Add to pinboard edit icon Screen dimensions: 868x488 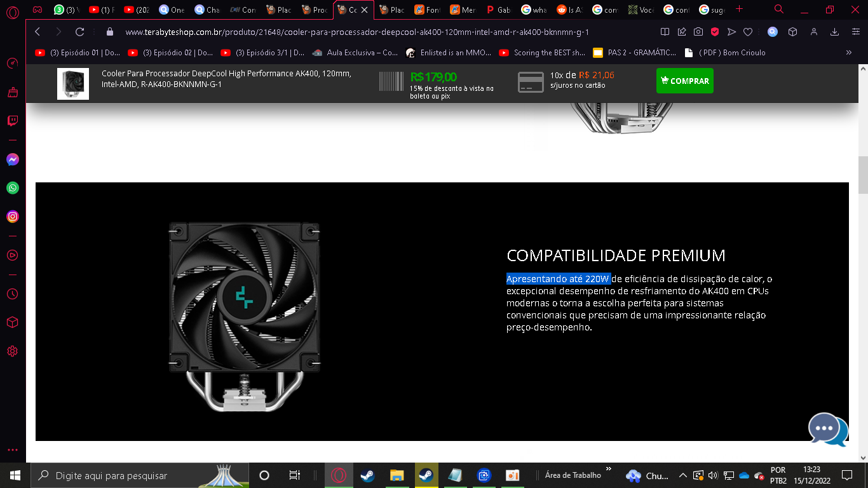coord(682,32)
